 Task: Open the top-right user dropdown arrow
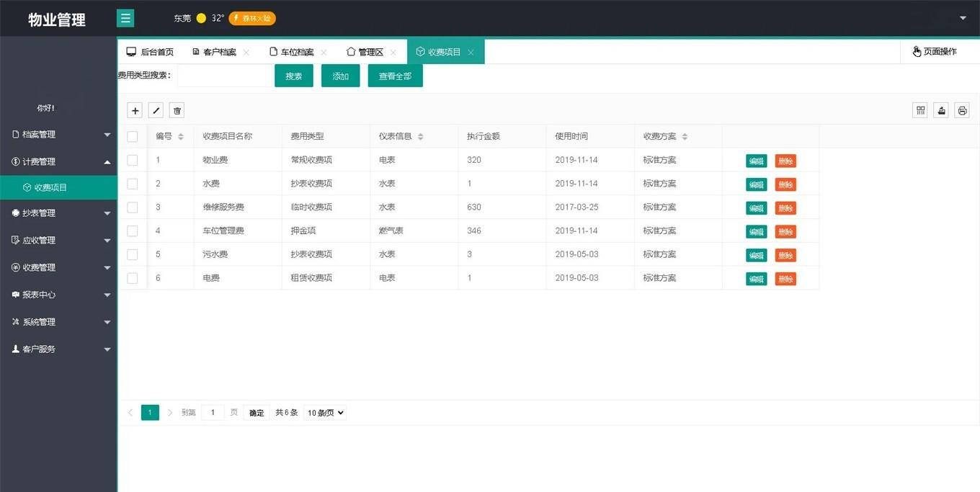coord(963,18)
